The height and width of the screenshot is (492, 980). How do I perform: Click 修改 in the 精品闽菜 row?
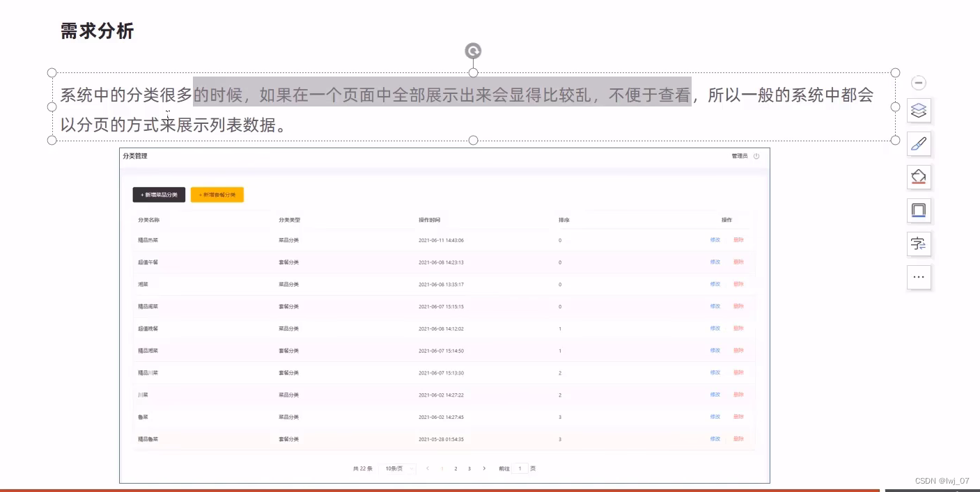coord(715,306)
